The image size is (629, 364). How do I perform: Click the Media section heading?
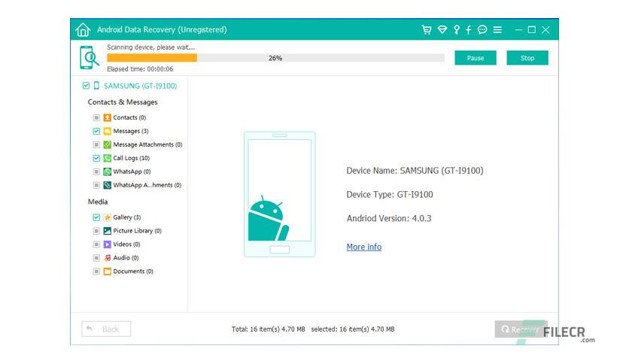[x=98, y=202]
